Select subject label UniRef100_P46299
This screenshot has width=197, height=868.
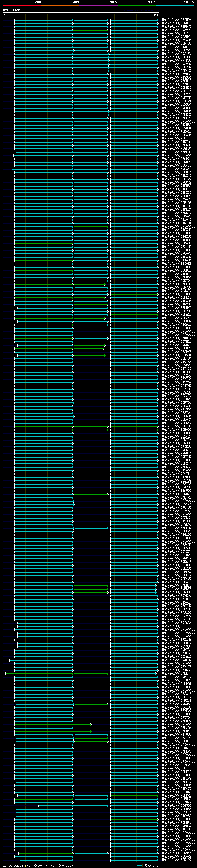[177, 535]
